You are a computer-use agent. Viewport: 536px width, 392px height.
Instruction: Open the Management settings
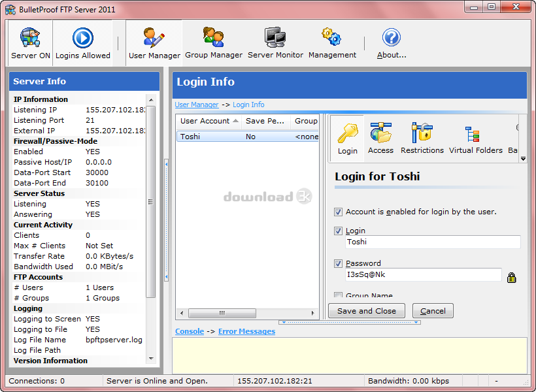pos(332,43)
